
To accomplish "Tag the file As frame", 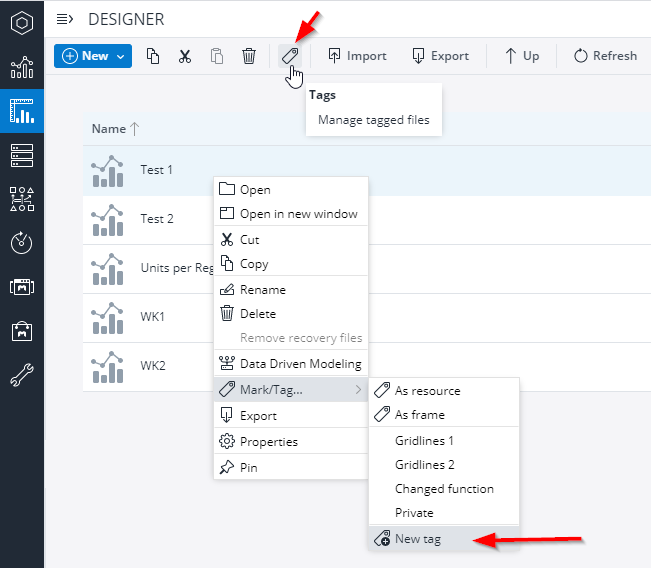I will coord(444,414).
